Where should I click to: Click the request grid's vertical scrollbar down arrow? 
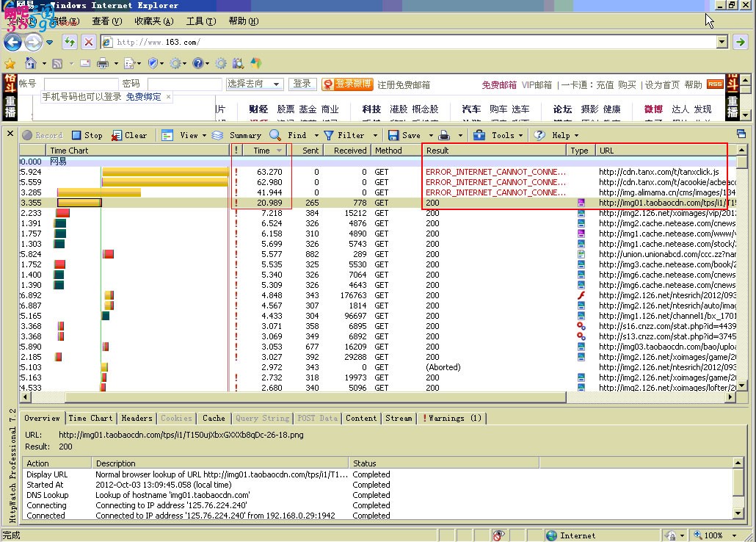(742, 385)
